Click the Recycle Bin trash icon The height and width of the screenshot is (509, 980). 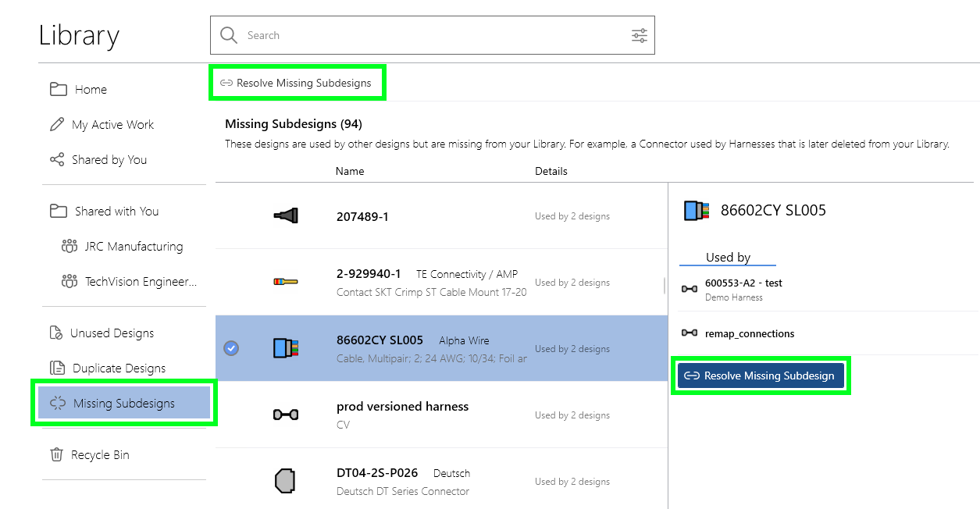point(56,454)
